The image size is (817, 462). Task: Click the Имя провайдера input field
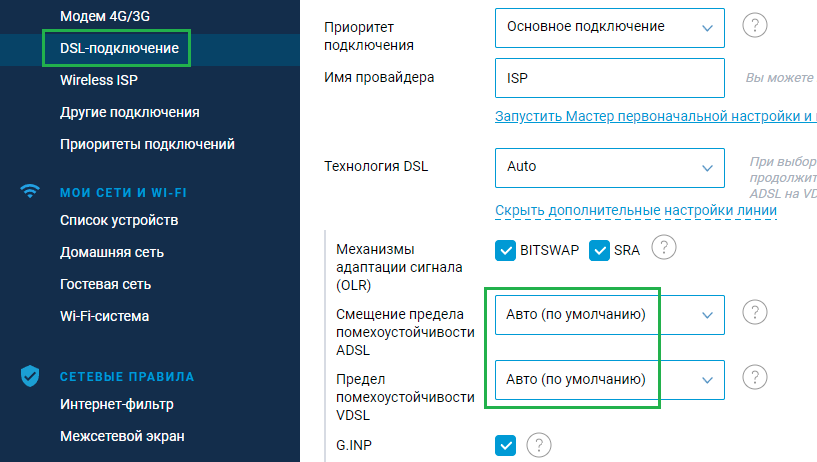(x=609, y=78)
